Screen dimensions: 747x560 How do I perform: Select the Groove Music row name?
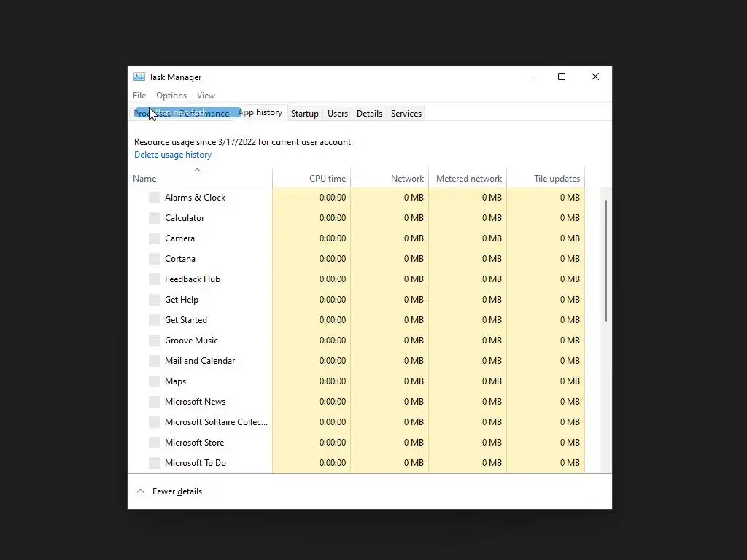192,341
